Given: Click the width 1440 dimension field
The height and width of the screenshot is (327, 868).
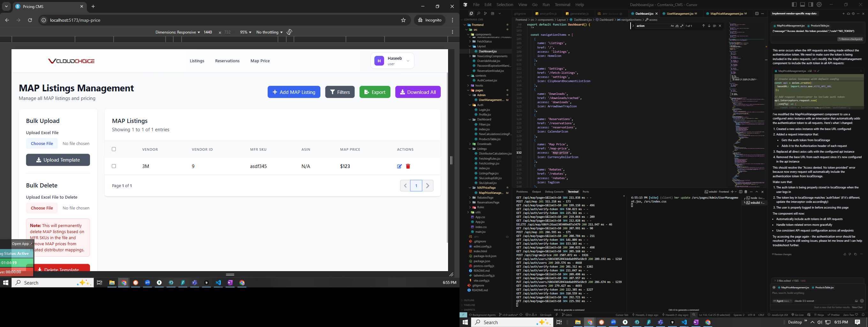Looking at the screenshot, I should coord(208,32).
